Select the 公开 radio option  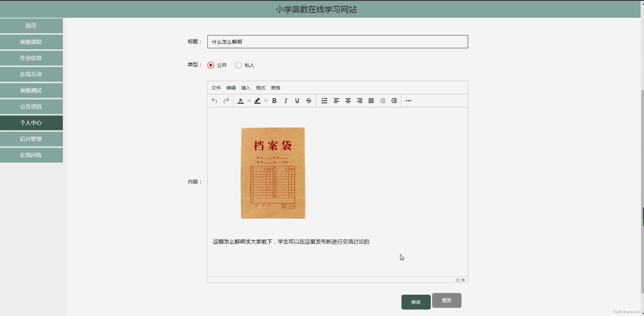click(211, 65)
